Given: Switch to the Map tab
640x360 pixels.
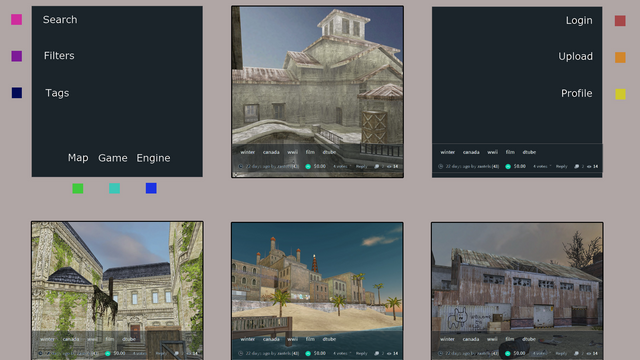Looking at the screenshot, I should pos(78,158).
